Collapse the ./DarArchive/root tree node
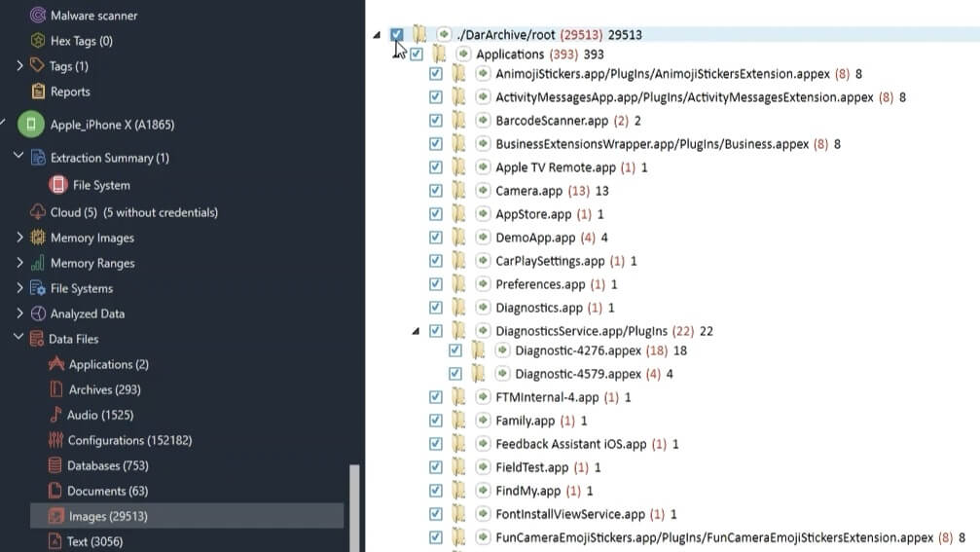980x552 pixels. click(377, 35)
